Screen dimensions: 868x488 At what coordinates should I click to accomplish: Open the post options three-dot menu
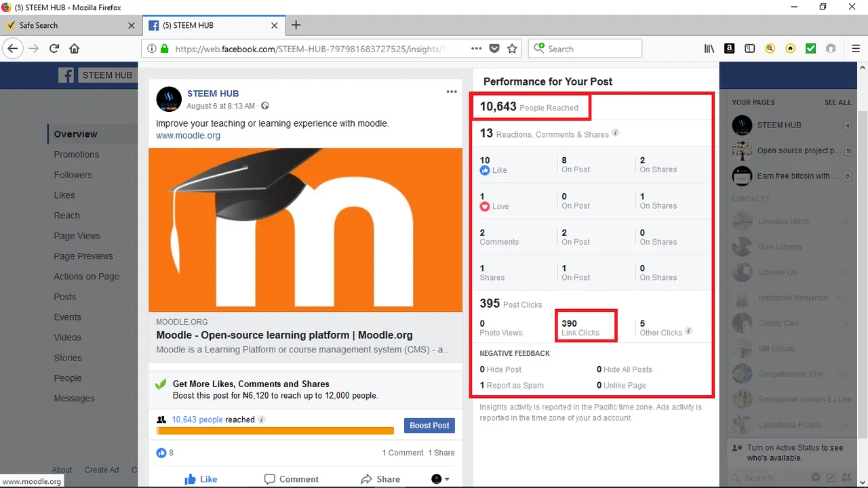tap(452, 92)
